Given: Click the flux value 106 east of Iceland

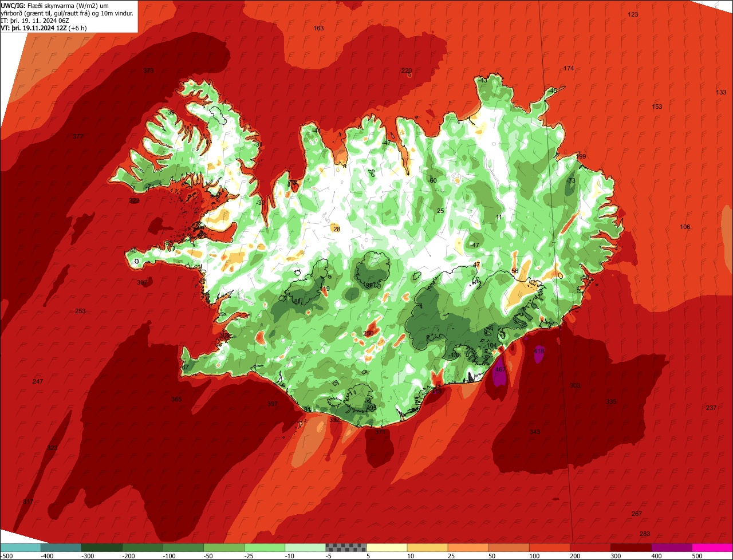Looking at the screenshot, I should [685, 227].
